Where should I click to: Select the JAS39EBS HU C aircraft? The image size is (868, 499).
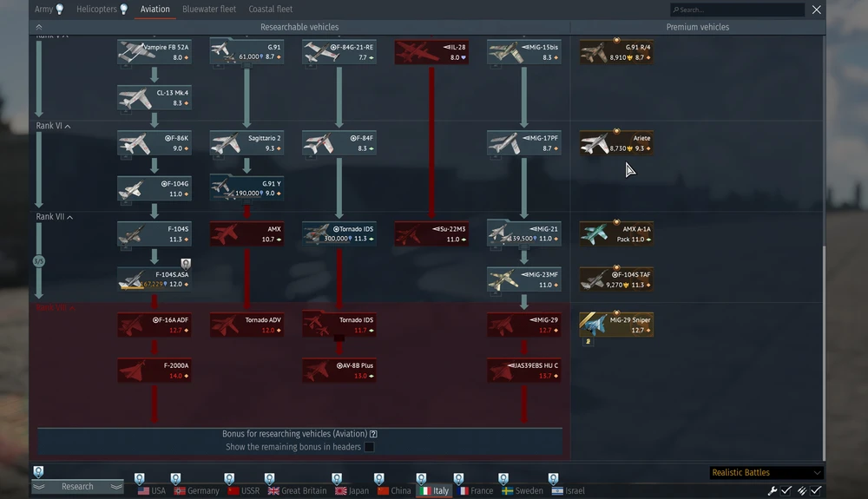pyautogui.click(x=524, y=370)
